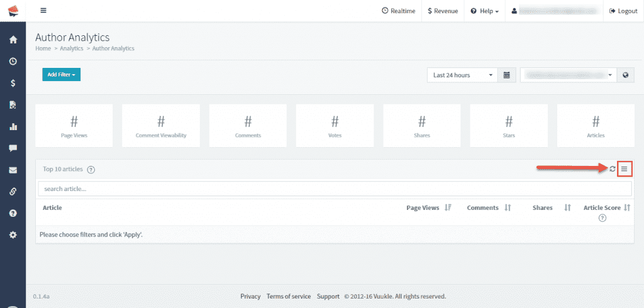This screenshot has height=308, width=644.
Task: Open the Last 24 hours time range dropdown
Action: [x=462, y=75]
